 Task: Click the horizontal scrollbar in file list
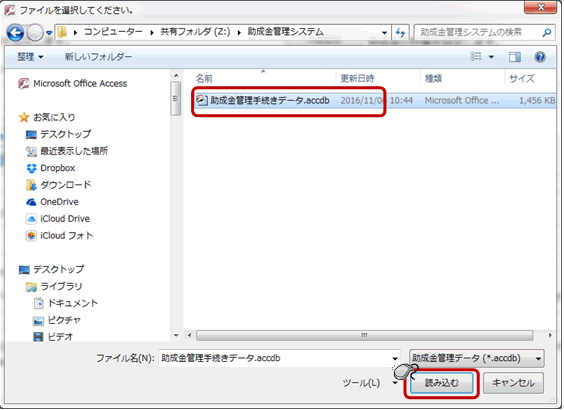(x=364, y=336)
